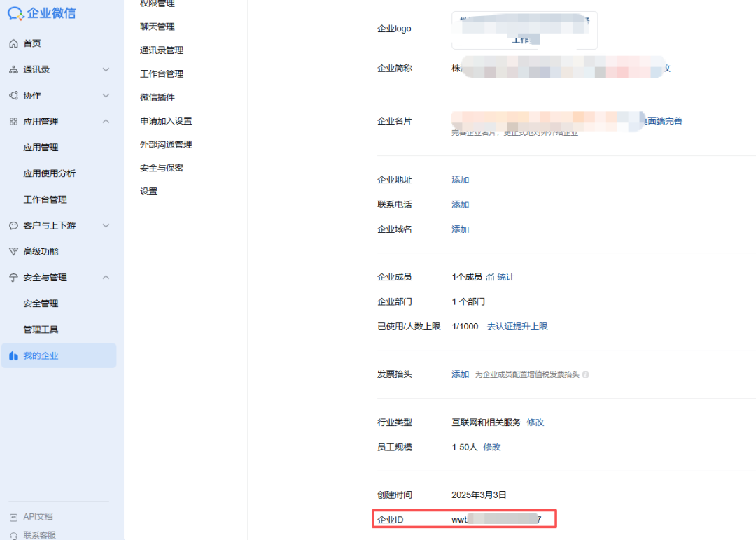Click the 安全与管理 security icon
Screen dimensions: 756x540
click(13, 277)
